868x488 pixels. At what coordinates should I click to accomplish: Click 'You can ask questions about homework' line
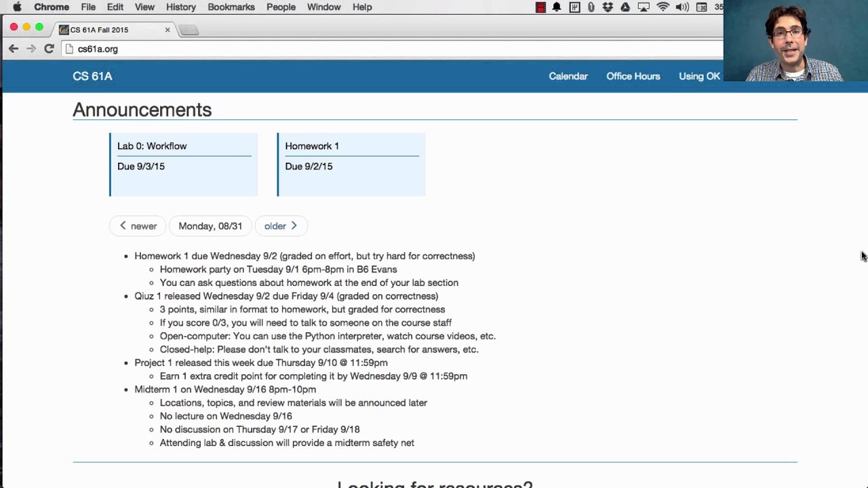pyautogui.click(x=309, y=283)
